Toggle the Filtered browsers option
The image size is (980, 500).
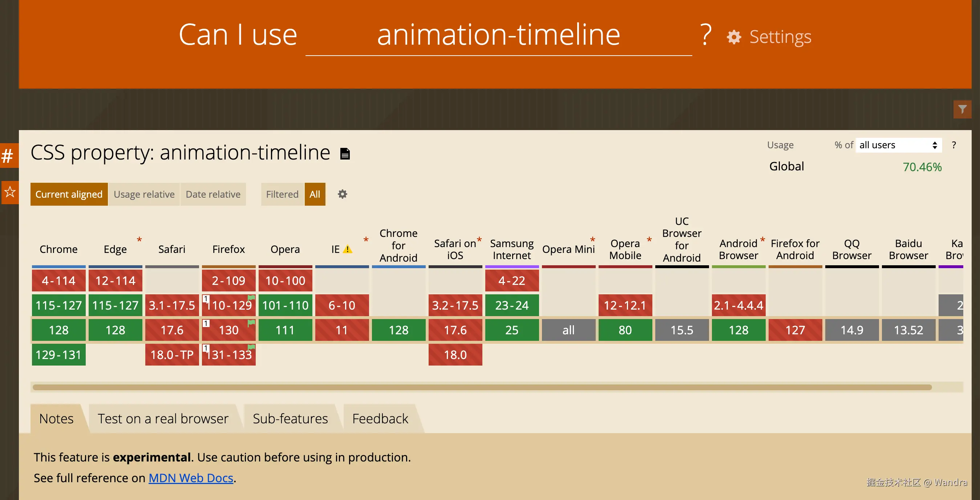(x=282, y=194)
